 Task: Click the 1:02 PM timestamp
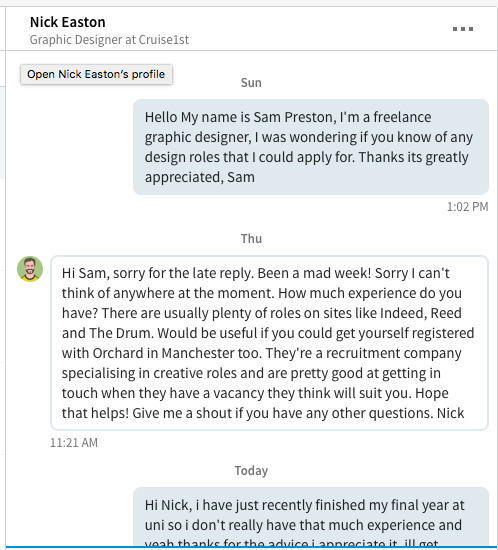point(467,207)
